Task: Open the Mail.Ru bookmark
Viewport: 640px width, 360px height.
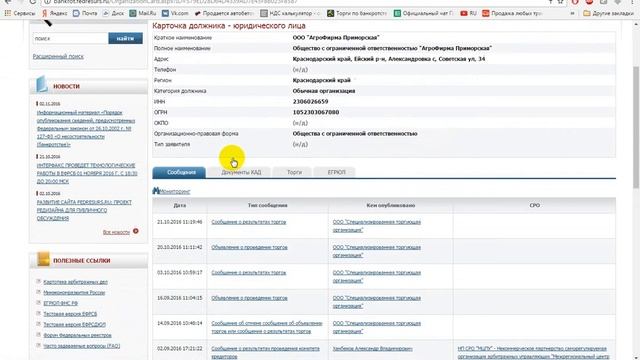Action: 143,13
